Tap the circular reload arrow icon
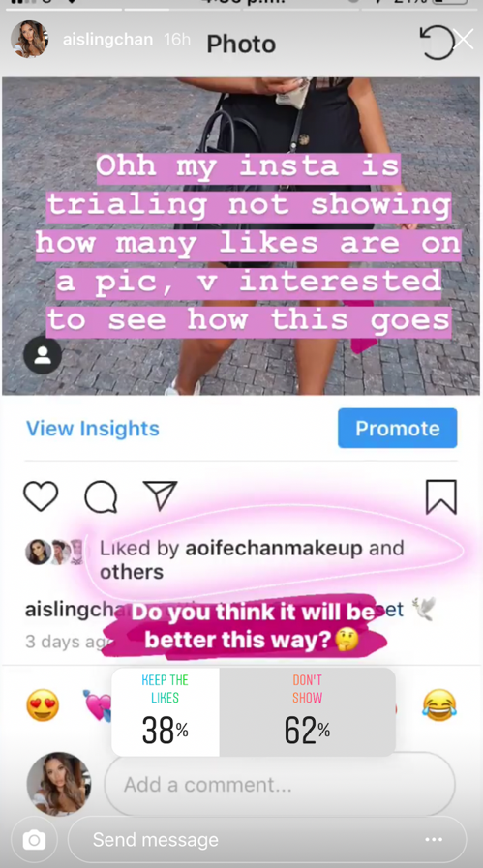This screenshot has width=483, height=868. pos(437,42)
